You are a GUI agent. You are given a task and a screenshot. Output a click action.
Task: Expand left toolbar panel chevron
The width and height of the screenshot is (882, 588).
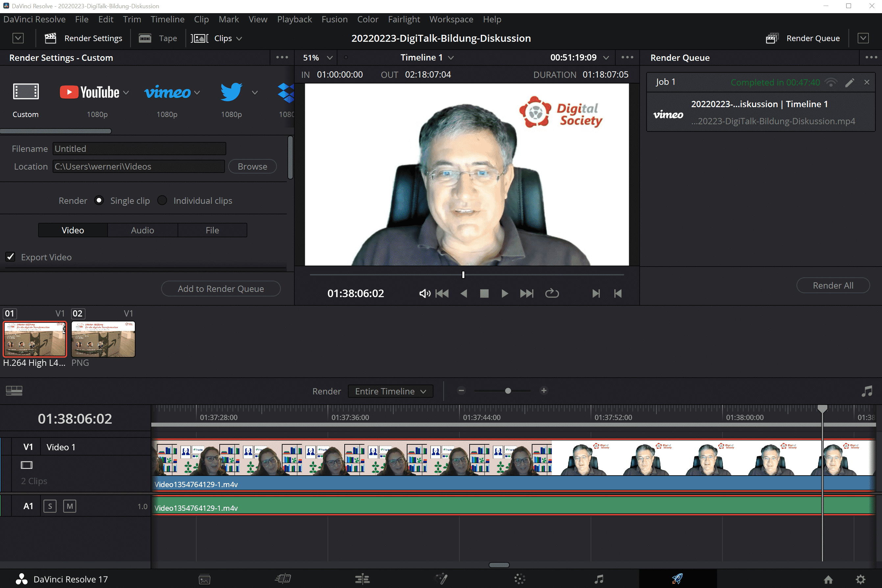pyautogui.click(x=18, y=38)
